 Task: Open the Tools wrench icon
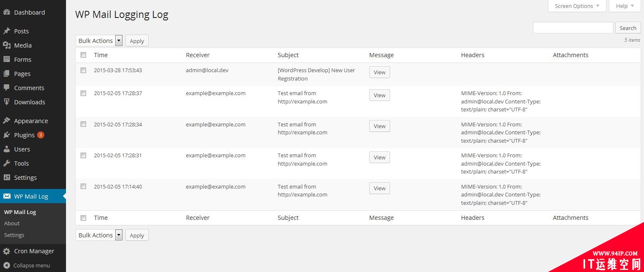(7, 164)
